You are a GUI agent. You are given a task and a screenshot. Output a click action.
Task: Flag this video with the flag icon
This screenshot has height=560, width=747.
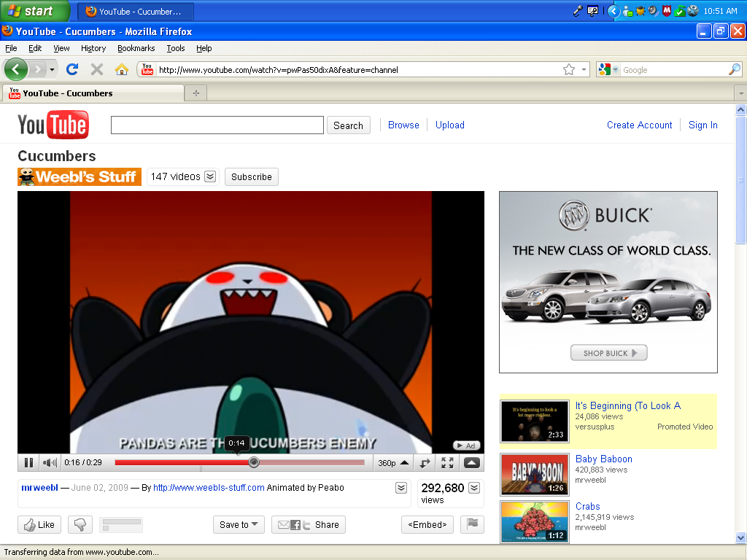tap(472, 524)
